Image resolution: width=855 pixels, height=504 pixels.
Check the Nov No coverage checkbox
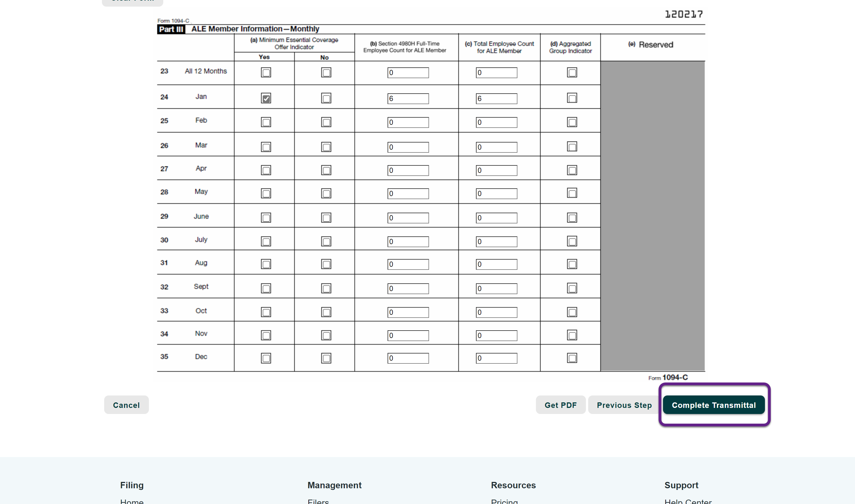(x=326, y=336)
